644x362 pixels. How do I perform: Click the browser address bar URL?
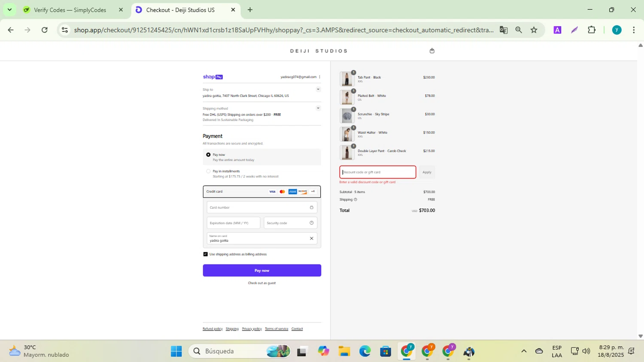[x=283, y=30]
